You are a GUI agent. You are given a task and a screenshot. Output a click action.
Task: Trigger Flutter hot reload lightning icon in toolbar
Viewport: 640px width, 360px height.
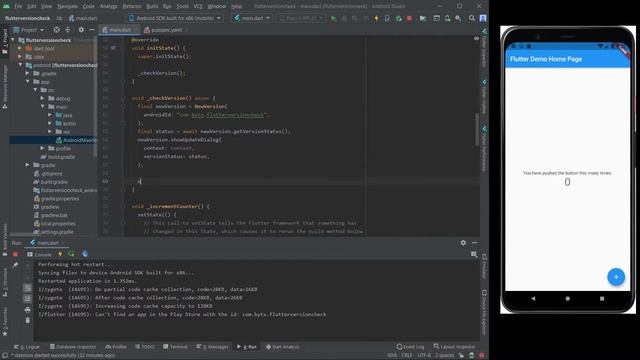click(x=376, y=18)
